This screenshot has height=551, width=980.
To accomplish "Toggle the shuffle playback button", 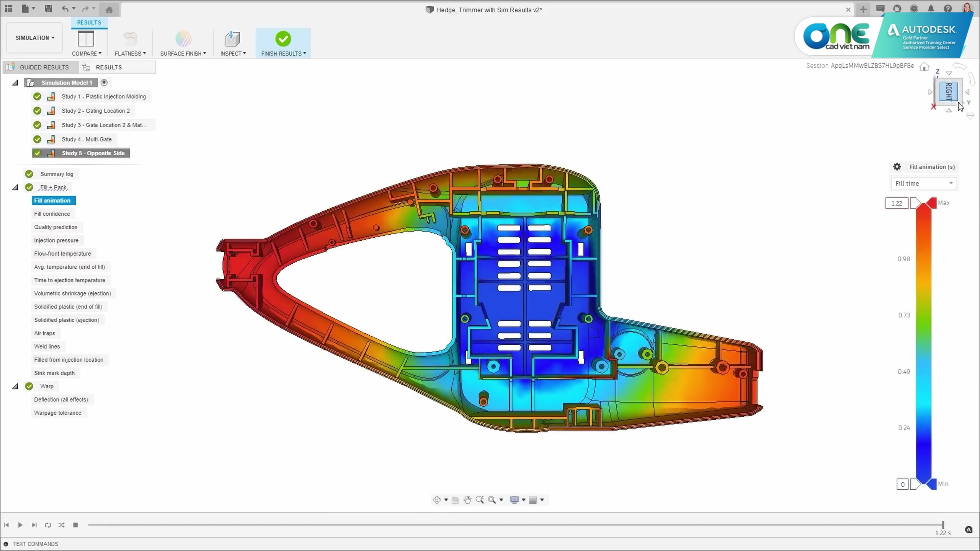I will (x=62, y=525).
